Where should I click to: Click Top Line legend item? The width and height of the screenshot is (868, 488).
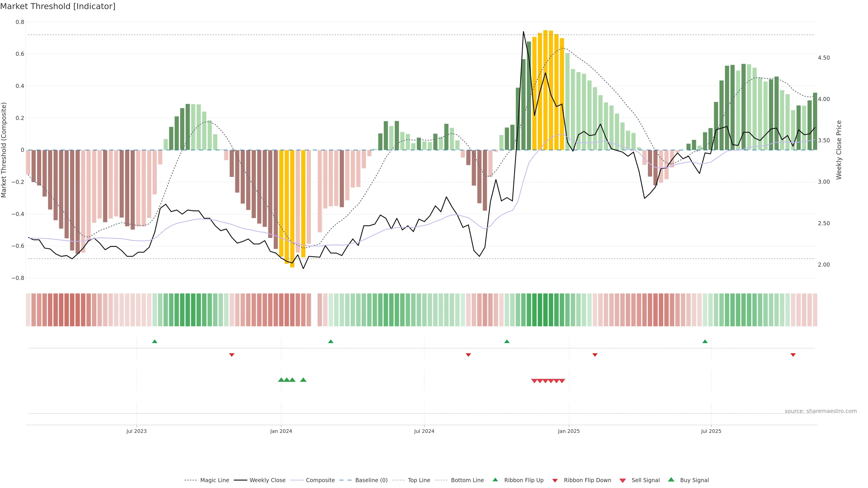click(x=419, y=480)
